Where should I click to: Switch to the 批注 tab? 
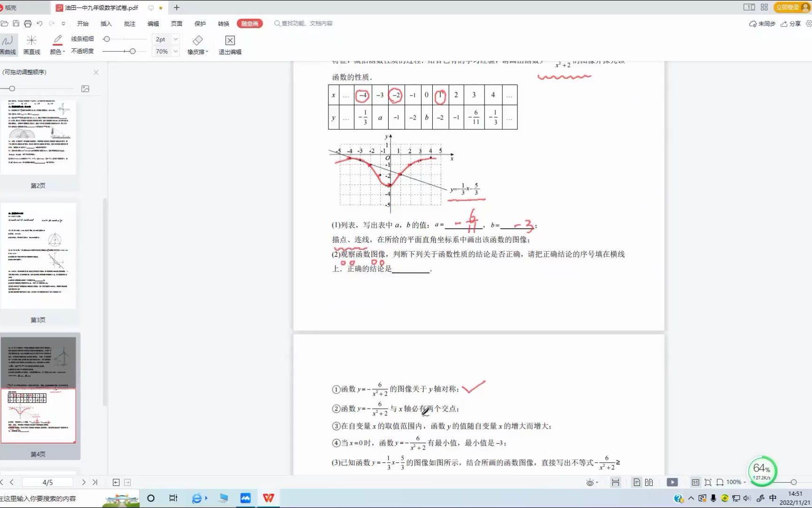[129, 23]
